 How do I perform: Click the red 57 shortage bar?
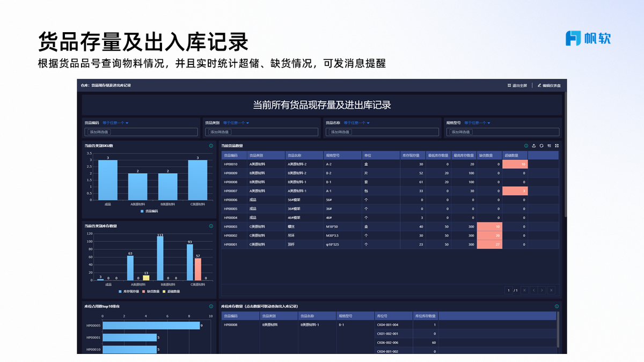click(197, 270)
